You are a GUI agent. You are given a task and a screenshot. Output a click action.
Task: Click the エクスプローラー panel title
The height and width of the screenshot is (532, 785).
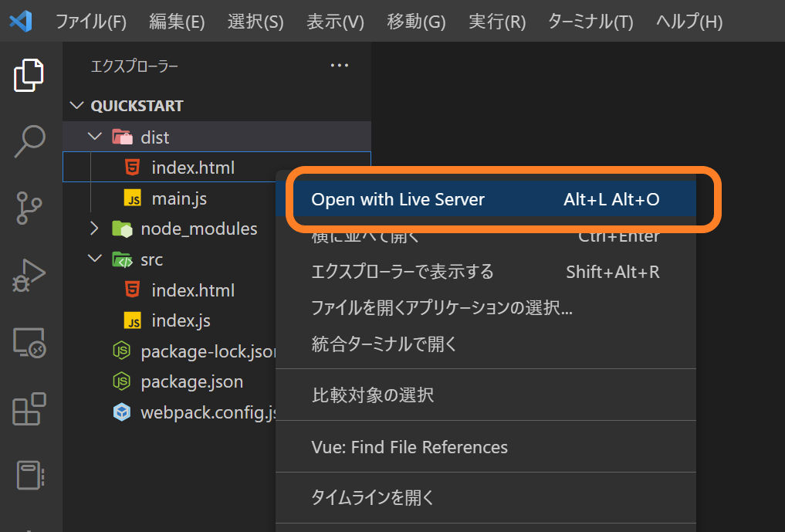[x=134, y=66]
